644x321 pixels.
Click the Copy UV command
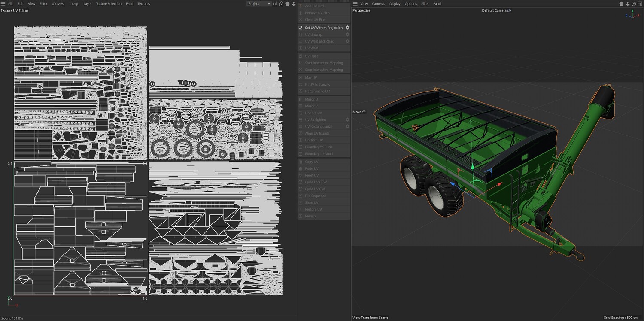click(x=324, y=162)
